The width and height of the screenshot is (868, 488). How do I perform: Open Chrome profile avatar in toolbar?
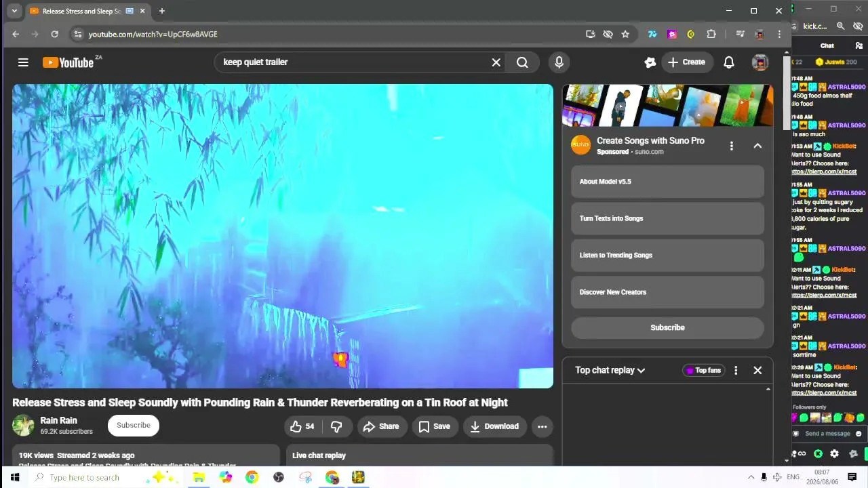[x=759, y=34]
